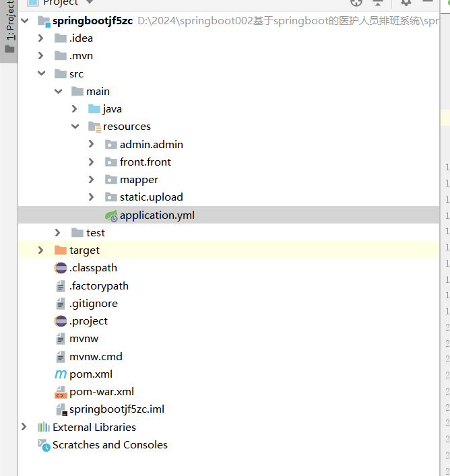Image resolution: width=450 pixels, height=476 pixels.
Task: Click the static.upload folder icon
Action: pyautogui.click(x=111, y=197)
